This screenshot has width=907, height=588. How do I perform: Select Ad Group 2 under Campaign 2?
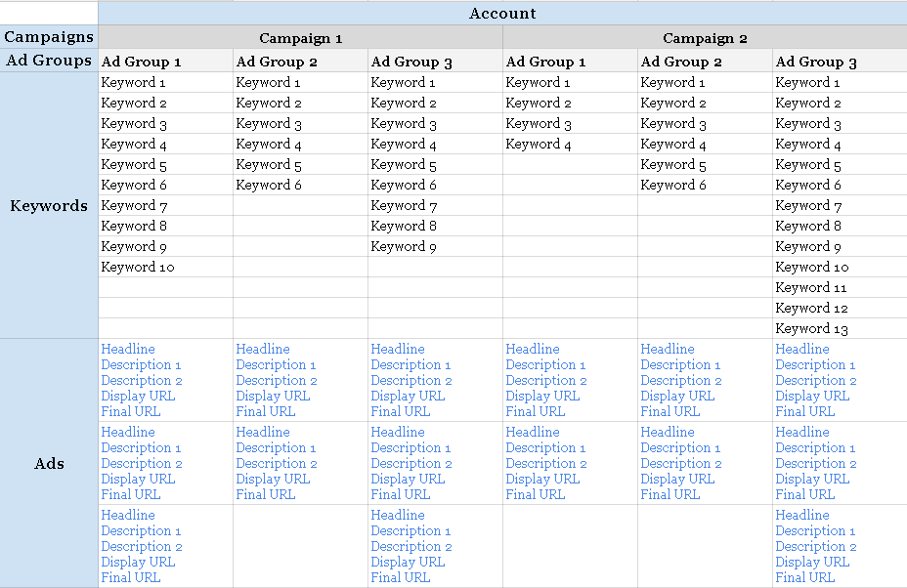point(681,62)
